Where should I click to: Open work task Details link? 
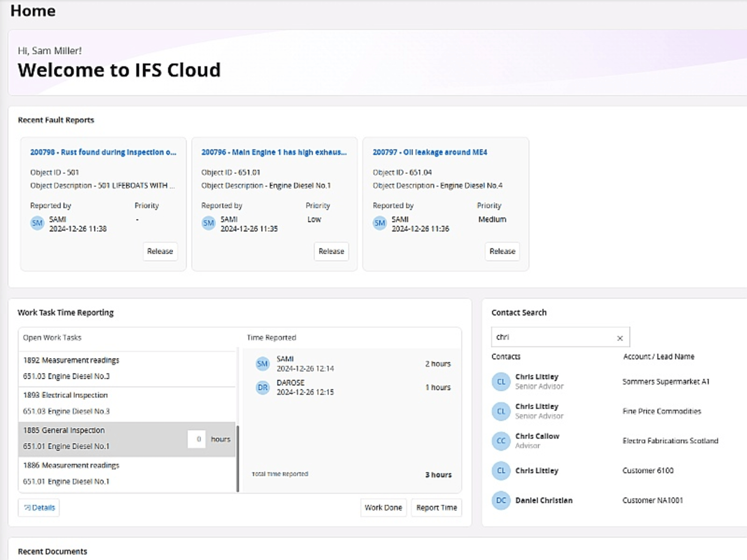coord(39,508)
